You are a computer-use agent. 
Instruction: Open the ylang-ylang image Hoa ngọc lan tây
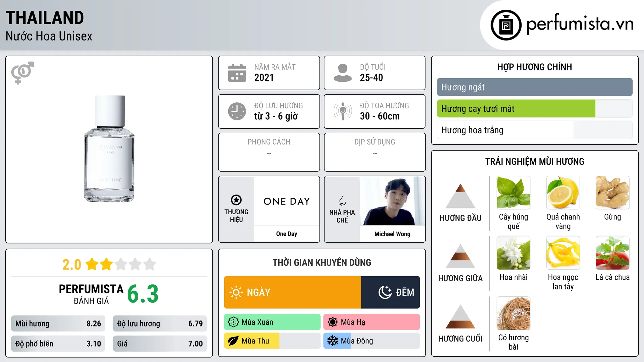(563, 253)
